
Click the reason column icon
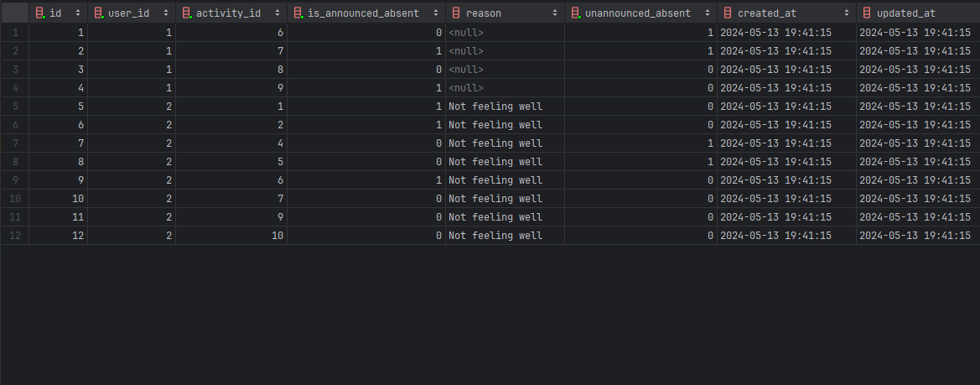456,13
